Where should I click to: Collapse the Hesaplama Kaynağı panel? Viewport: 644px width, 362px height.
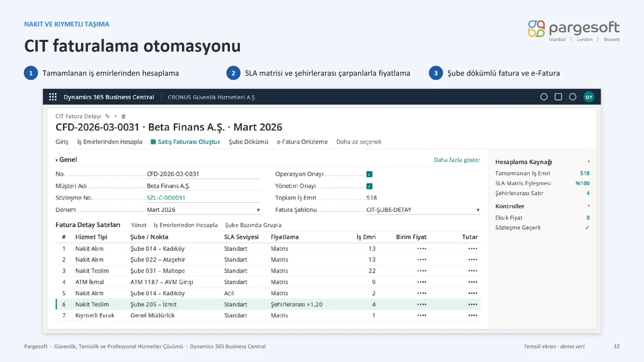pos(589,162)
